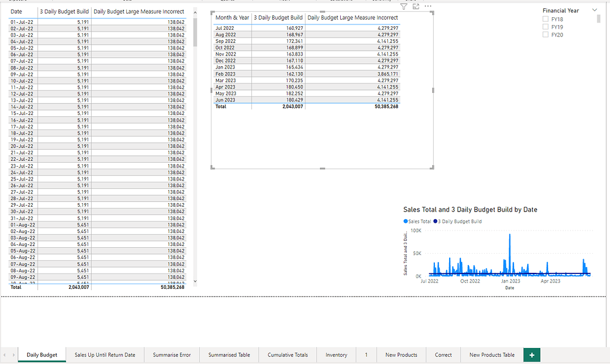Switch to the Sales Up Until Return Date page
The width and height of the screenshot is (610, 364).
tap(104, 354)
